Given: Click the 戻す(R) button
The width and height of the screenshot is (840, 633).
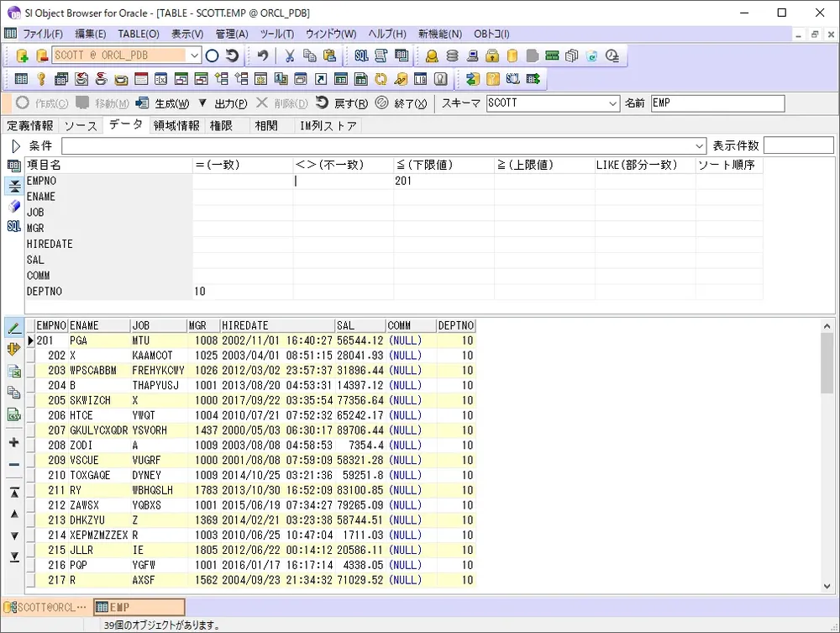Looking at the screenshot, I should (343, 103).
